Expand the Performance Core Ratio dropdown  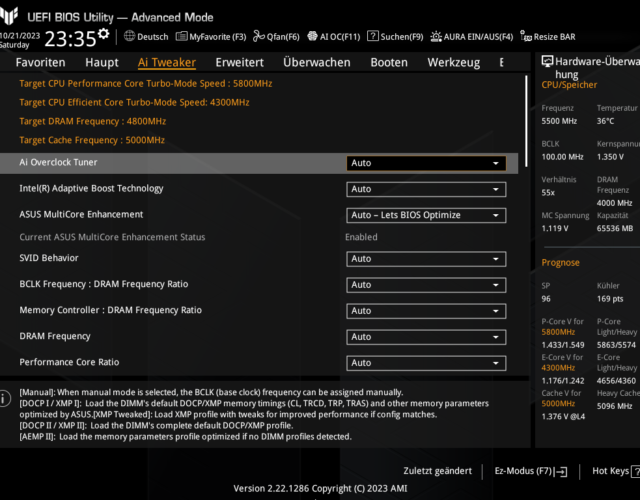[426, 363]
